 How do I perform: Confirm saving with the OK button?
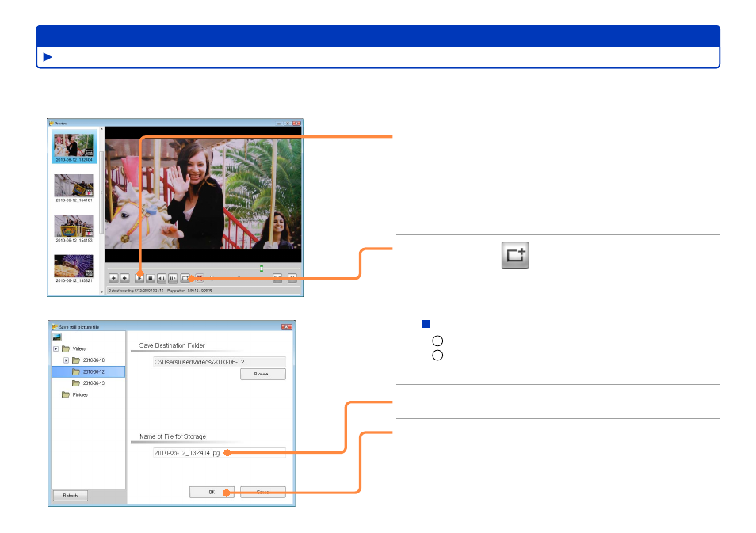coord(212,492)
